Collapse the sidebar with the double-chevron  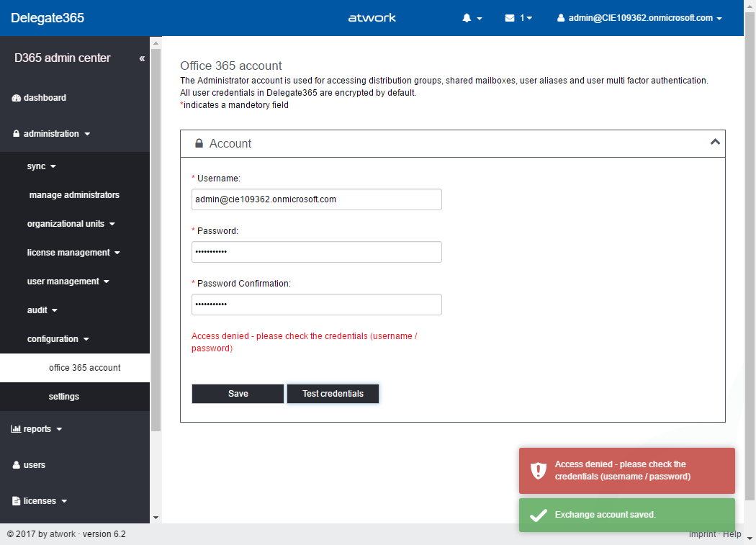tap(142, 58)
